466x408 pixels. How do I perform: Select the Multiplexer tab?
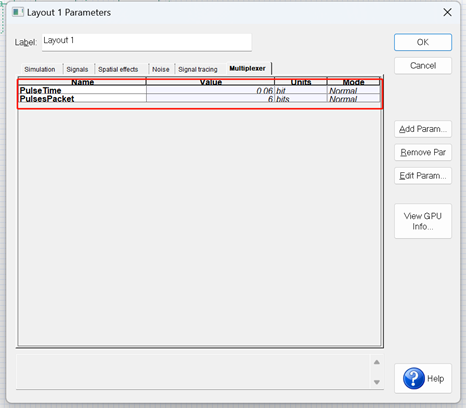pos(248,68)
